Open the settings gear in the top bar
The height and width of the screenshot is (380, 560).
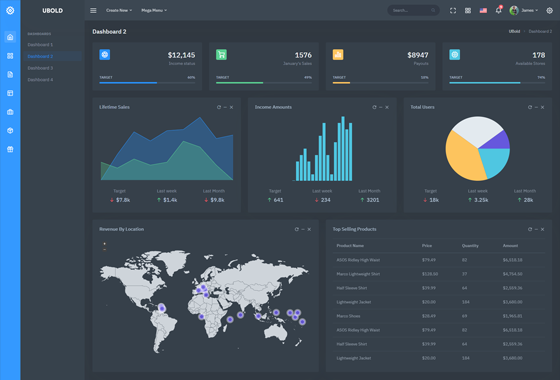[x=550, y=10]
